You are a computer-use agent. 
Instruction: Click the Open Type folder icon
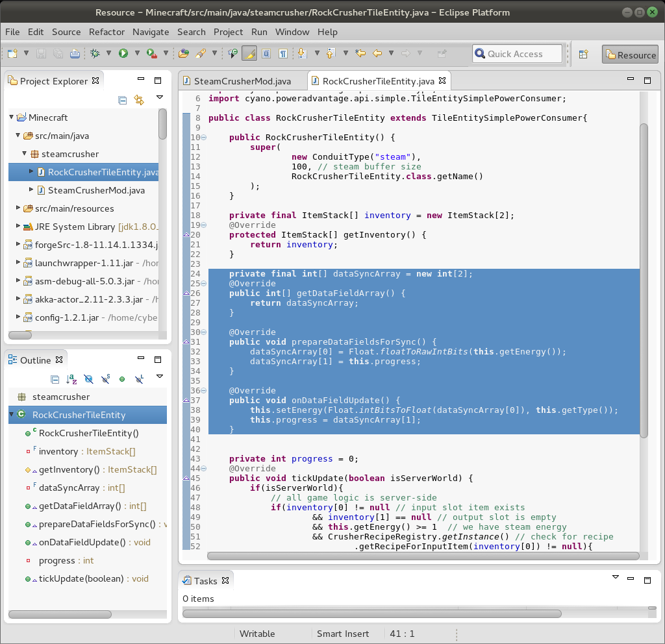(184, 53)
